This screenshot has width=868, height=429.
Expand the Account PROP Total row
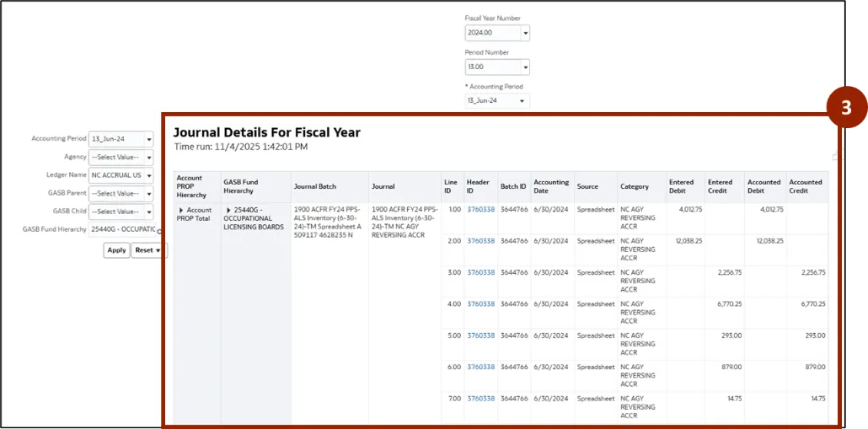(180, 210)
